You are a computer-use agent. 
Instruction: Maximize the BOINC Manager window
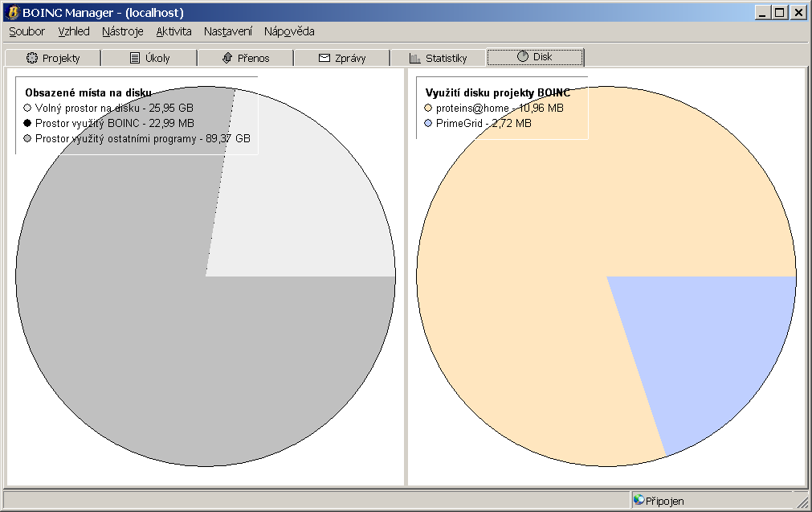(779, 12)
